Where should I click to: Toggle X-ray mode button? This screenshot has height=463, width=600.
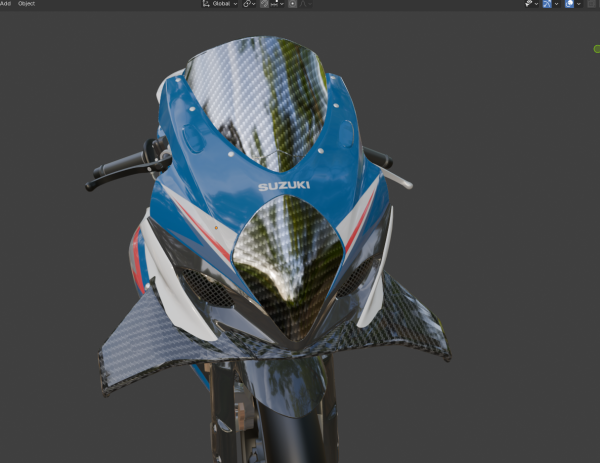(x=592, y=4)
